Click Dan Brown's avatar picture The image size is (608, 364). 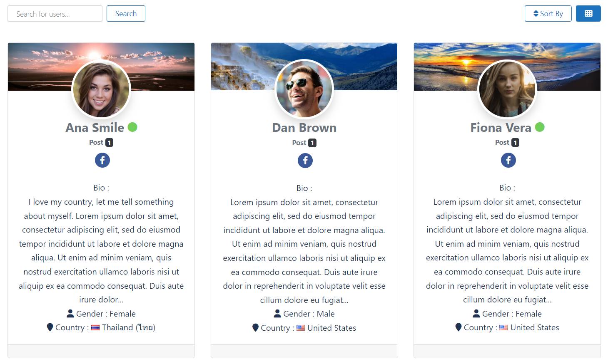304,89
